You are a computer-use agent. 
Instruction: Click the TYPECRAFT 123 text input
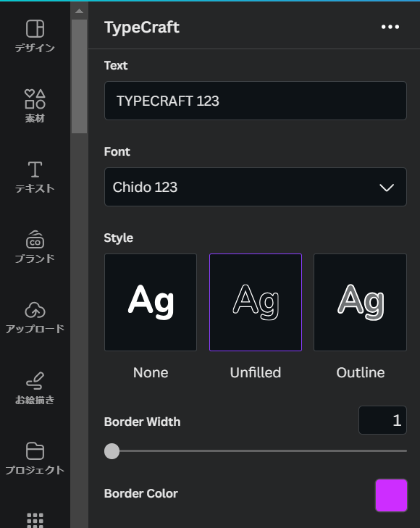pos(256,101)
